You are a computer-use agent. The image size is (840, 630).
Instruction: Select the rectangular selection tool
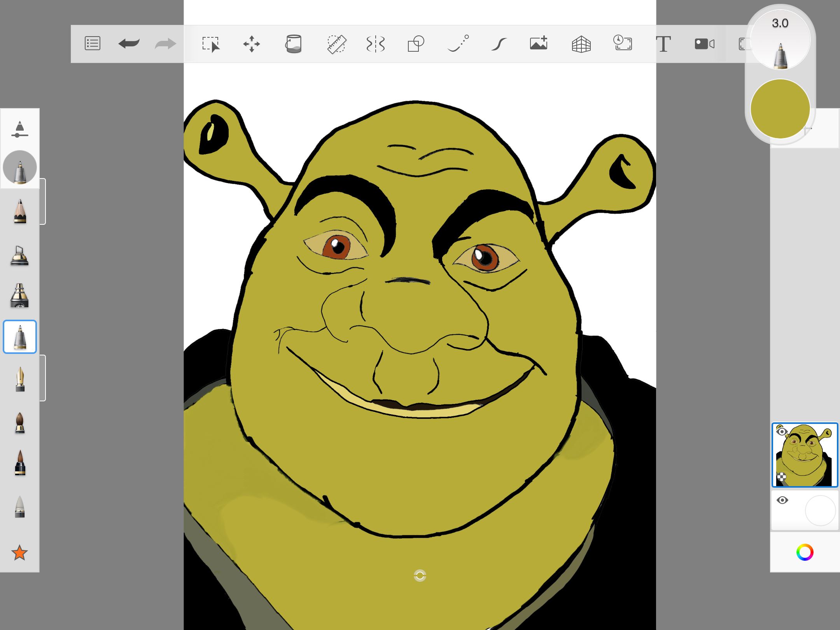tap(211, 44)
